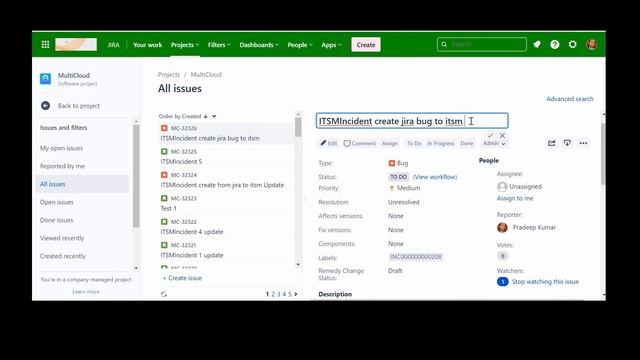
Task: Click the To Do transition button
Action: pyautogui.click(x=414, y=143)
